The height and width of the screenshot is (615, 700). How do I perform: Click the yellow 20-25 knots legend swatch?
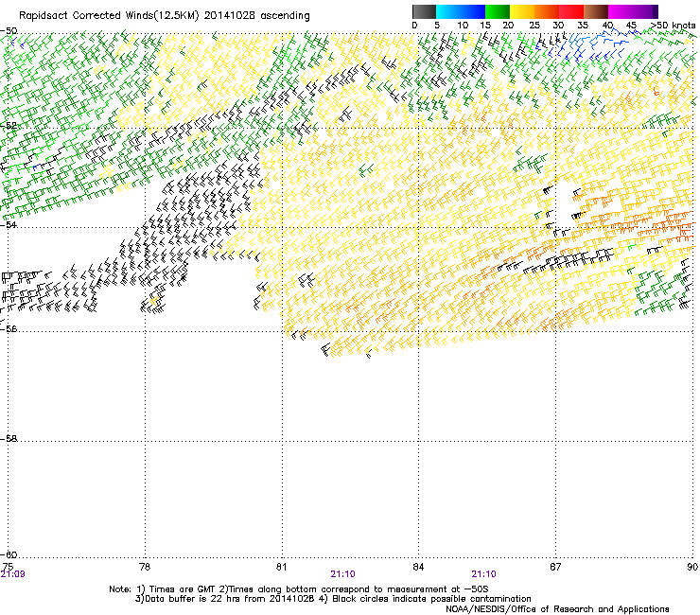(x=522, y=11)
